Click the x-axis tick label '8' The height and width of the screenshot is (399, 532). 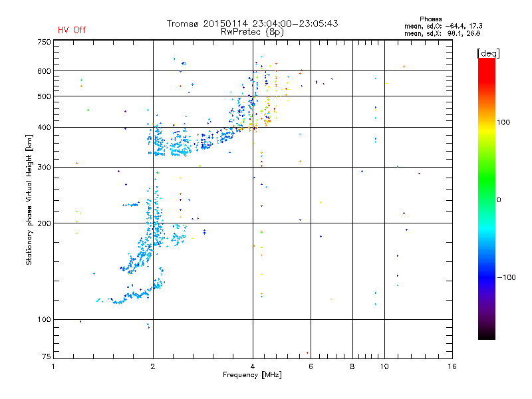click(x=352, y=366)
